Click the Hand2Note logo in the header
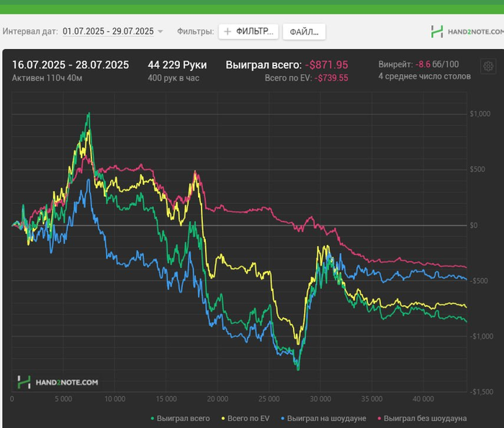 coord(466,31)
